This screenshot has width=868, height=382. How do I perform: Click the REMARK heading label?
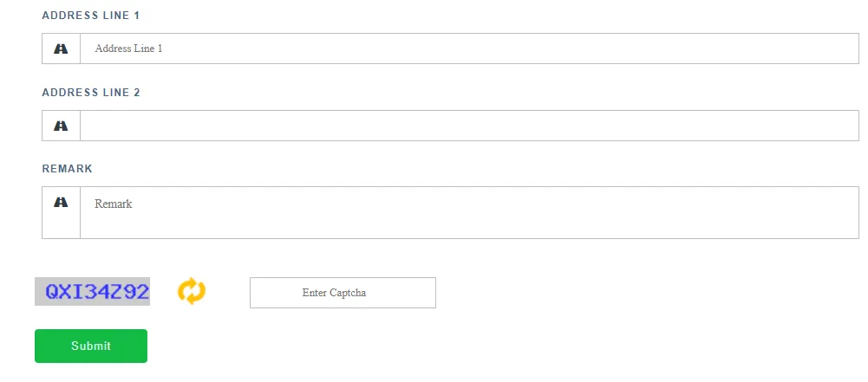(67, 169)
